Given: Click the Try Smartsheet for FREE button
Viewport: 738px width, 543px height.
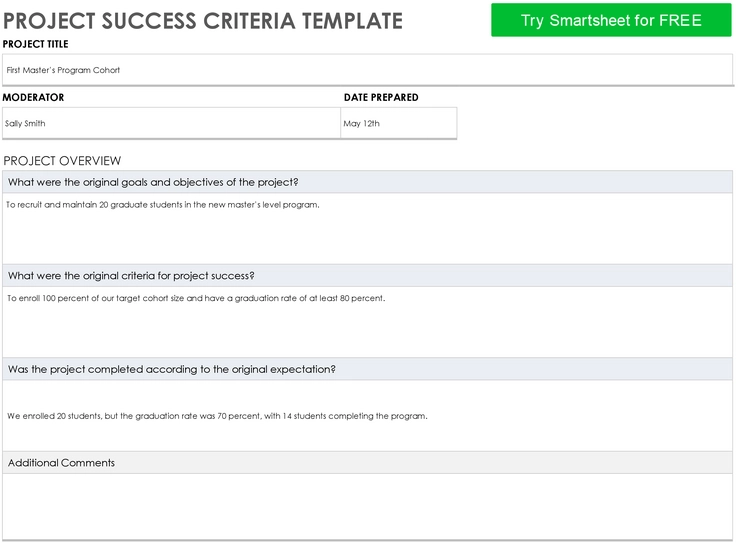Looking at the screenshot, I should [611, 20].
